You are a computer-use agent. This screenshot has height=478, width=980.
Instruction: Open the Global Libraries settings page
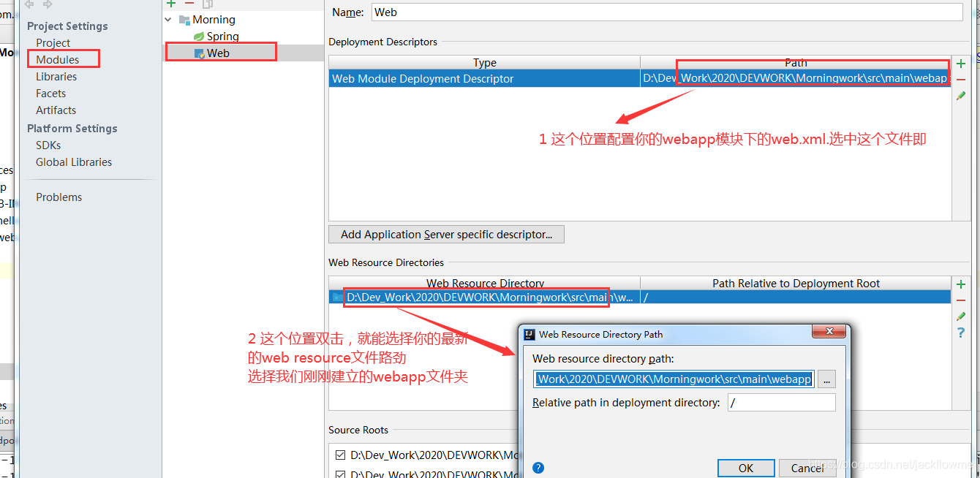click(74, 162)
